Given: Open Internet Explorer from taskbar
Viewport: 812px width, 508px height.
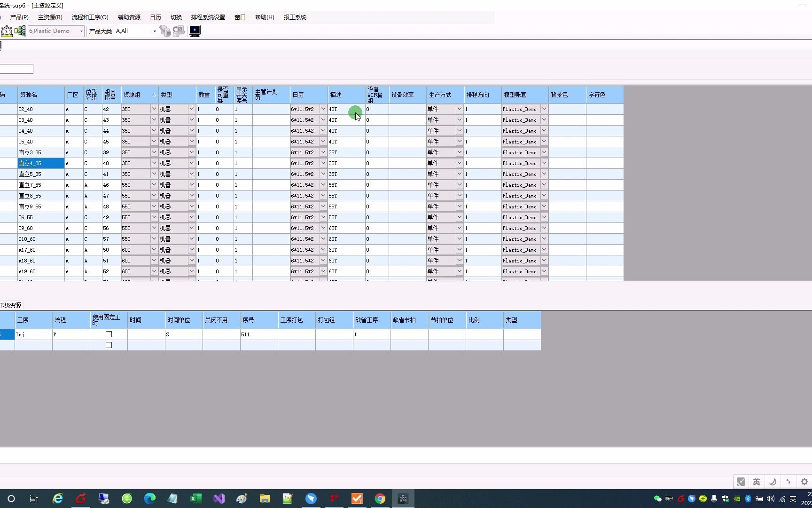Looking at the screenshot, I should click(x=57, y=499).
